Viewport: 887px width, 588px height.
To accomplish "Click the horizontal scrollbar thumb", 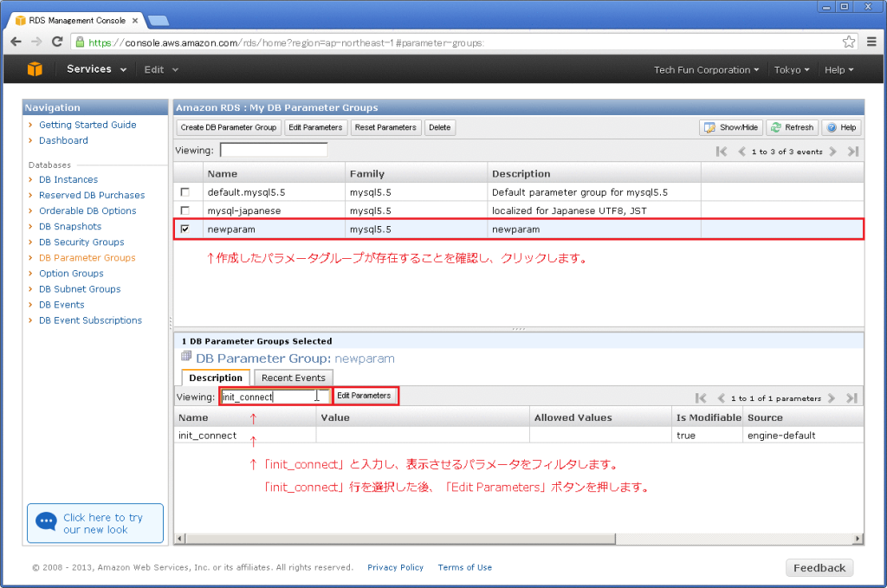I will (400, 539).
